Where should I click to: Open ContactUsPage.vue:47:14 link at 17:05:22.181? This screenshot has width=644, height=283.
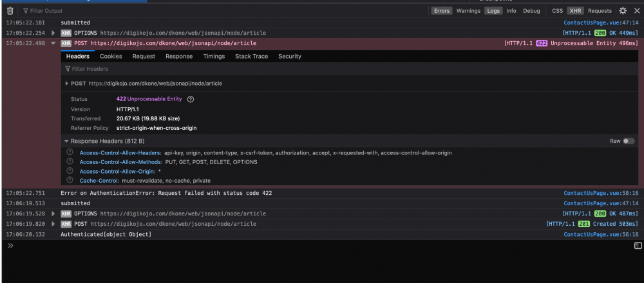point(601,23)
